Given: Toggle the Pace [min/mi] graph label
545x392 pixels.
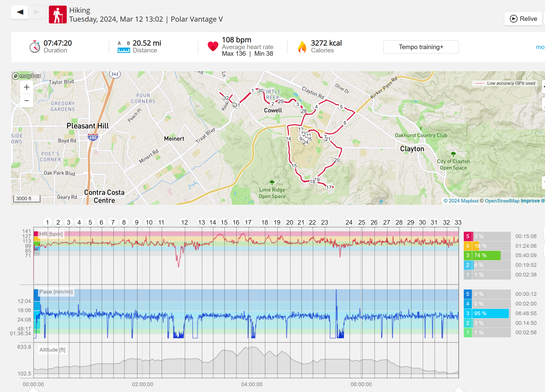Looking at the screenshot, I should point(56,292).
